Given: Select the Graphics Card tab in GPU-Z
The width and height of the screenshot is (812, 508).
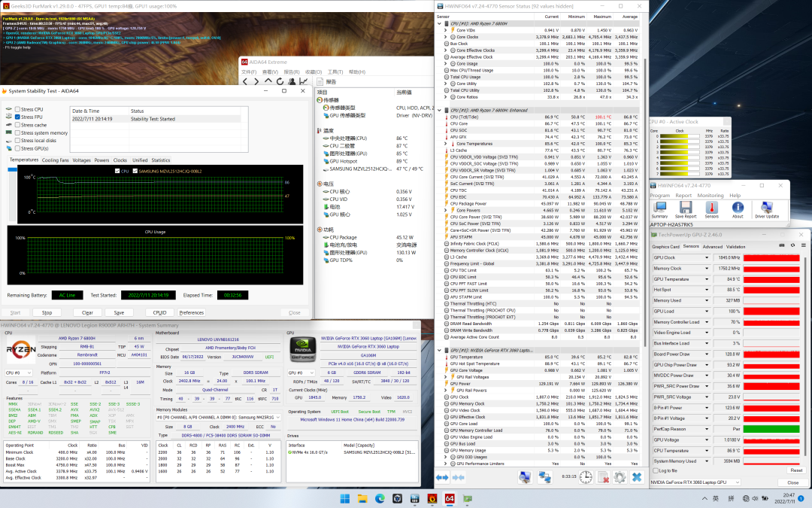Looking at the screenshot, I should [x=665, y=246].
